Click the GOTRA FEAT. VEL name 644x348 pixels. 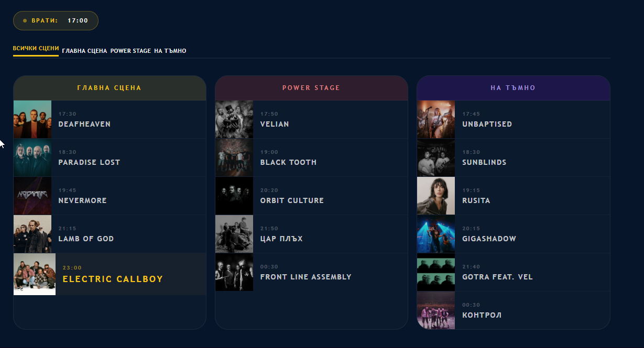497,277
